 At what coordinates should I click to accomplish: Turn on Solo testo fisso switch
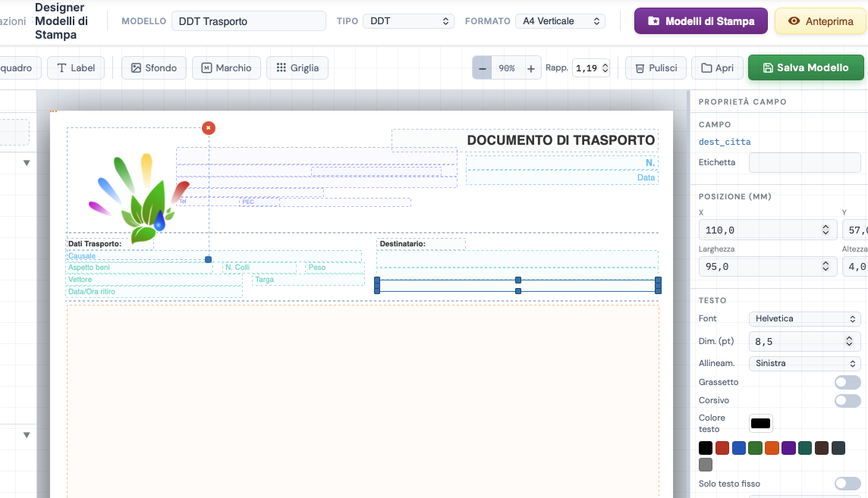[x=847, y=484]
